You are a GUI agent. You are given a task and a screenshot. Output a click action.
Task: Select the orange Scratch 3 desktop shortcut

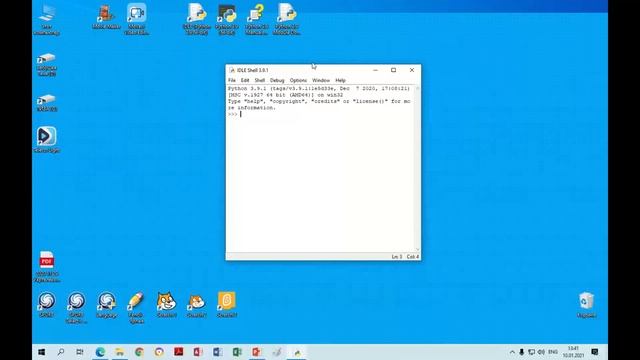[x=227, y=305]
